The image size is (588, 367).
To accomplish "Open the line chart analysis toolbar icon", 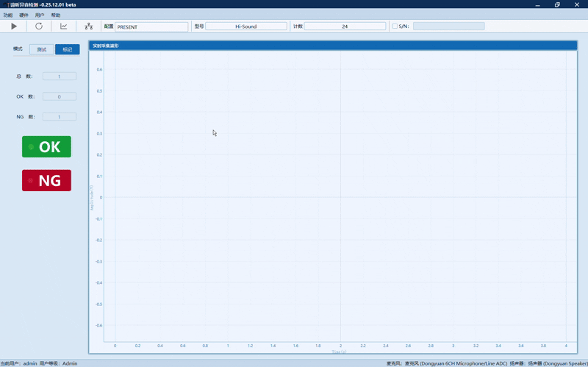I will point(64,26).
